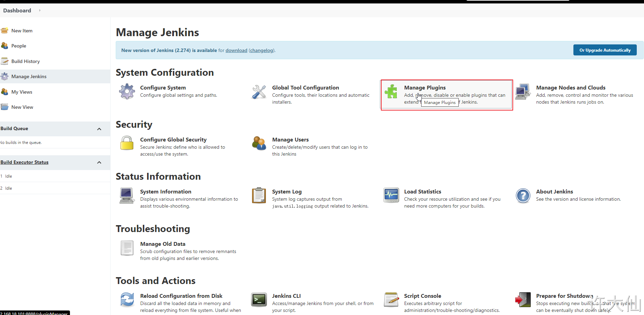Collapse the Build Queue panel
Image resolution: width=644 pixels, height=315 pixels.
[x=99, y=129]
